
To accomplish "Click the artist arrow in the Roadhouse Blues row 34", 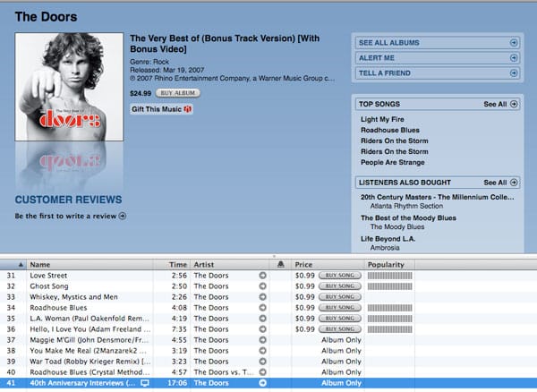I will click(262, 308).
